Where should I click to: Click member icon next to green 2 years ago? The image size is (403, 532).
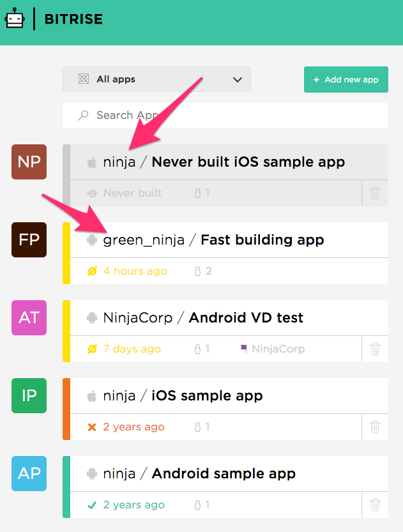pyautogui.click(x=197, y=505)
